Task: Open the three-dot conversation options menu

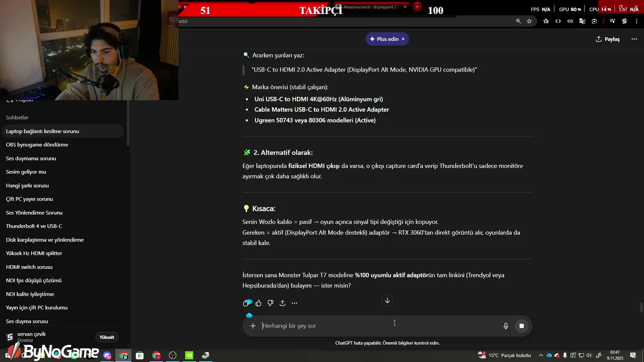Action: point(634,39)
